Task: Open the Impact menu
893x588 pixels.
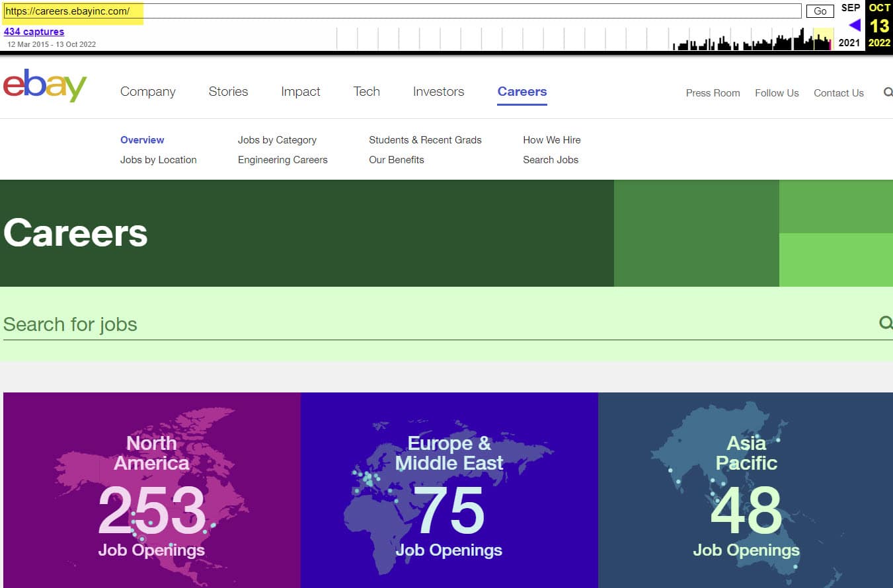Action: 301,92
